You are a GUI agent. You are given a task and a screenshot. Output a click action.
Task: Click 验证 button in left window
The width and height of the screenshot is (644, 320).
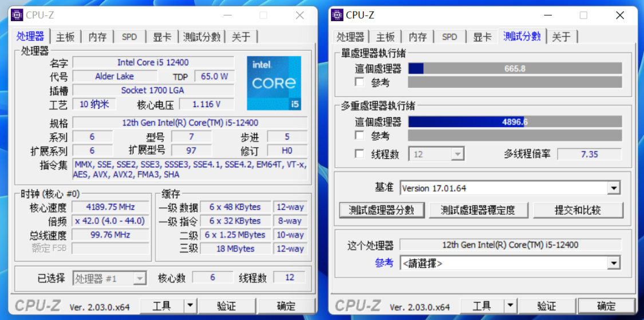coord(226,306)
